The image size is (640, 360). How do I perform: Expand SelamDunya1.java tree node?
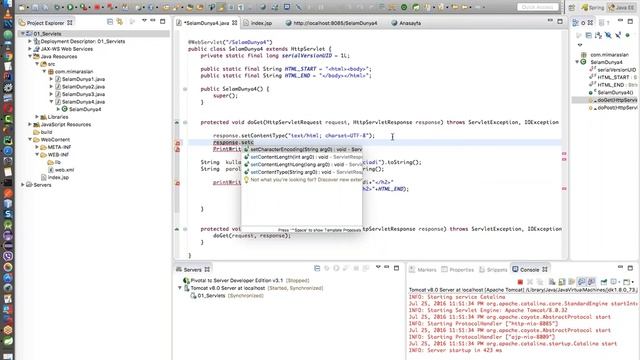tap(51, 79)
